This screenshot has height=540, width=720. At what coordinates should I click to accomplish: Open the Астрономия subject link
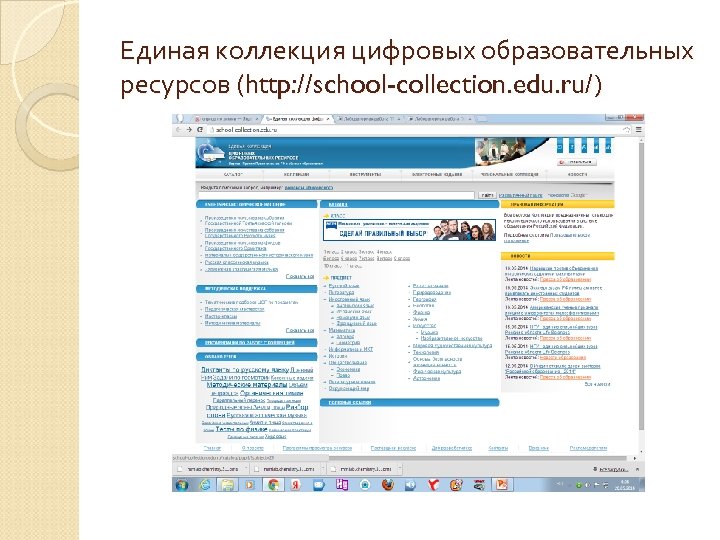tap(426, 378)
